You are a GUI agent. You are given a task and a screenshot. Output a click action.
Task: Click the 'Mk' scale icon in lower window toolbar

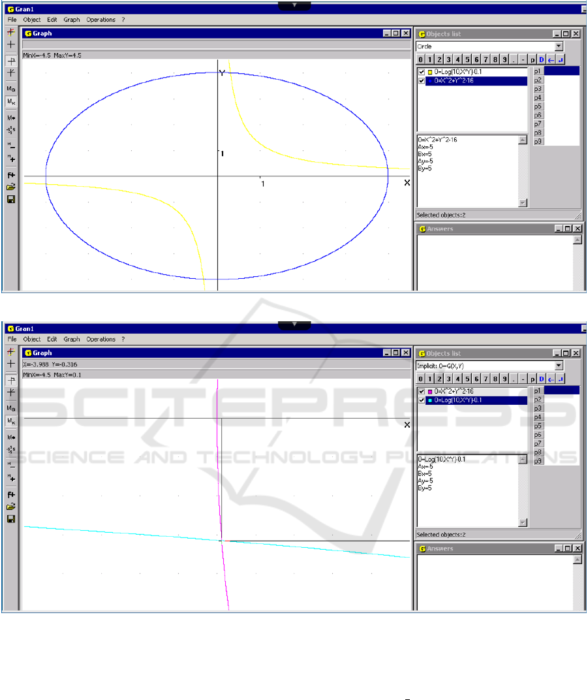[x=11, y=421]
